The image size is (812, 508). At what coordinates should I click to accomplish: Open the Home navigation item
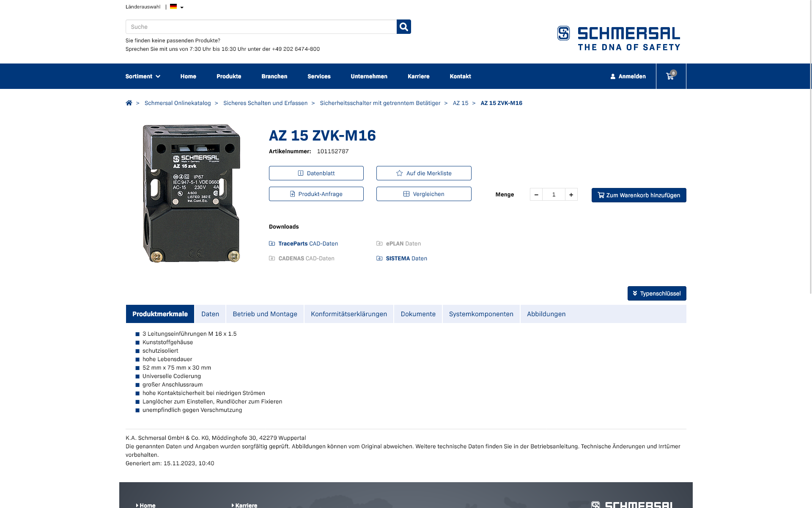tap(188, 76)
